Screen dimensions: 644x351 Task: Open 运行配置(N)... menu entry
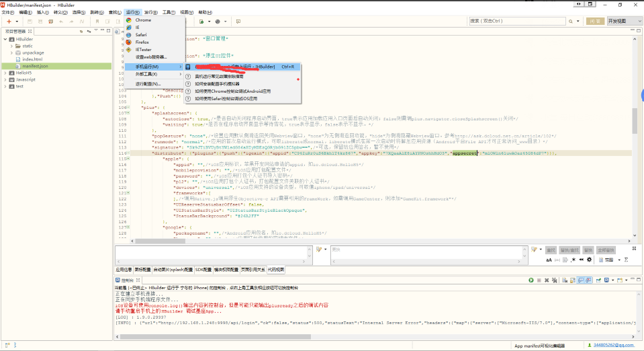click(x=154, y=83)
